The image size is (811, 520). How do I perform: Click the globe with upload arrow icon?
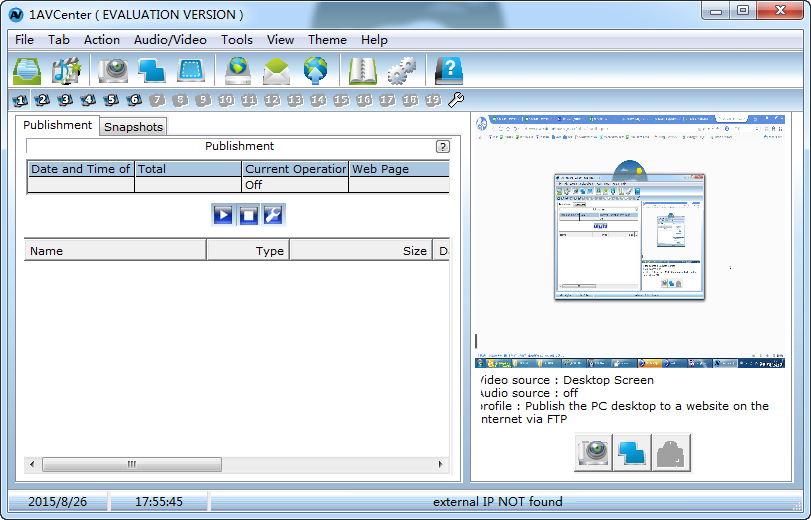point(316,70)
